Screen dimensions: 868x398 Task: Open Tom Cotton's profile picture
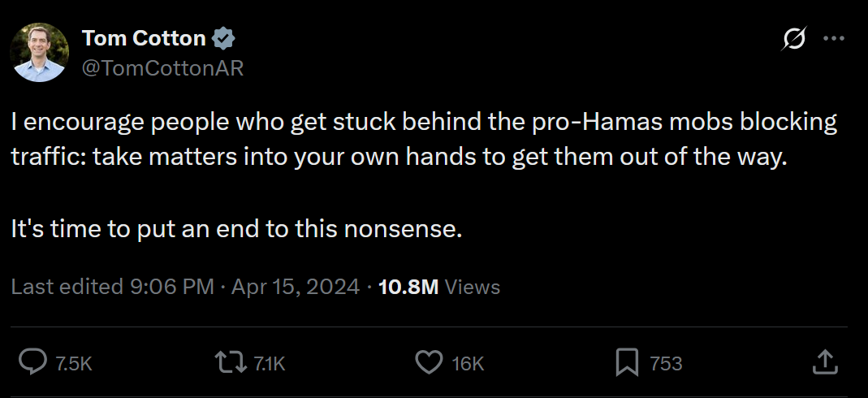[x=39, y=54]
